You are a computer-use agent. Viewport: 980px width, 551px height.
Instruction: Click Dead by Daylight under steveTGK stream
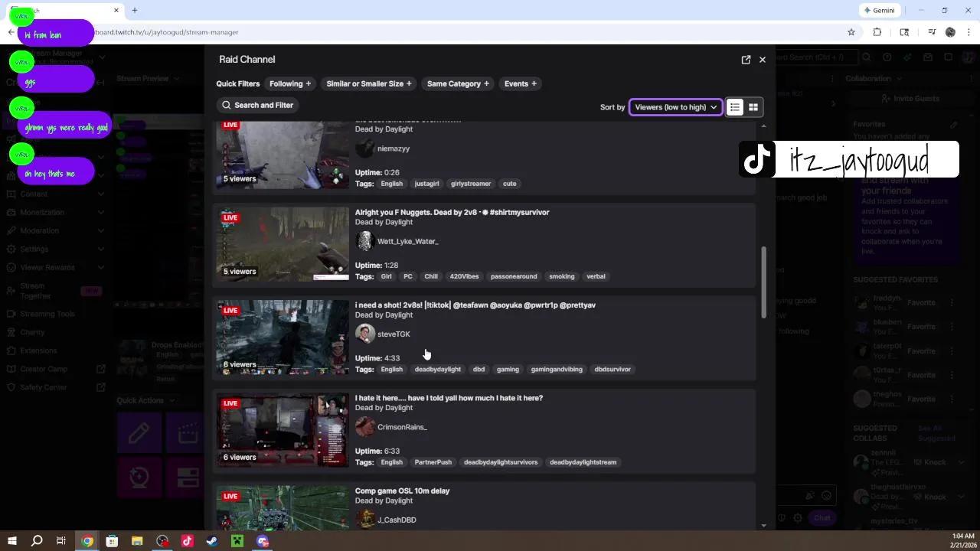point(384,315)
